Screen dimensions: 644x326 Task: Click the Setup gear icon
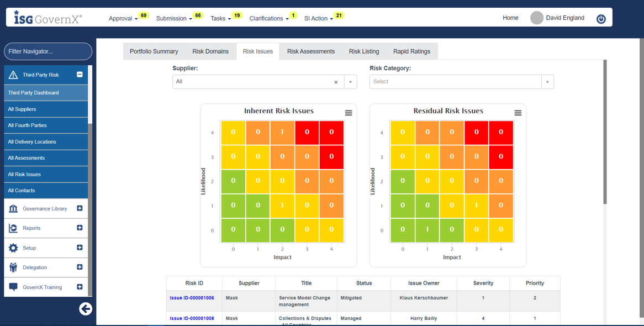point(13,248)
